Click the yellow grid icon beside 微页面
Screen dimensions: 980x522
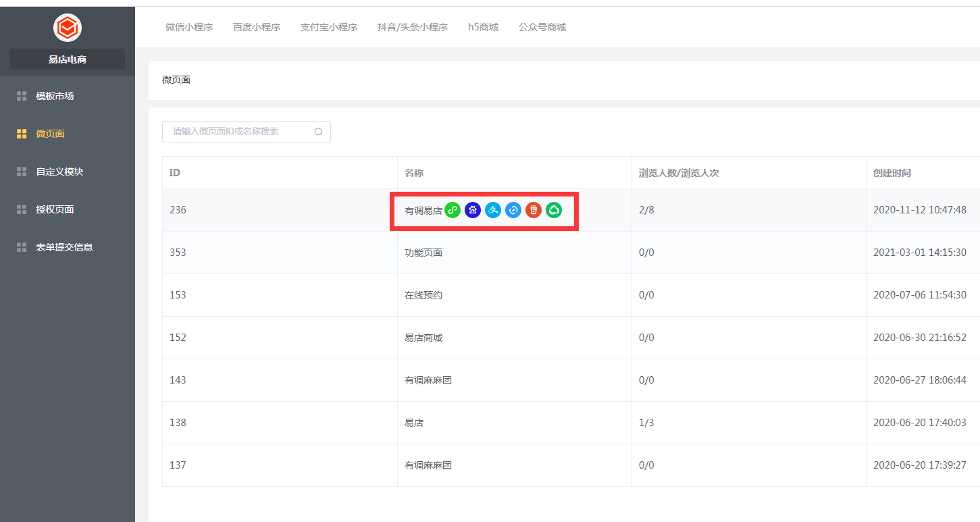click(x=22, y=134)
